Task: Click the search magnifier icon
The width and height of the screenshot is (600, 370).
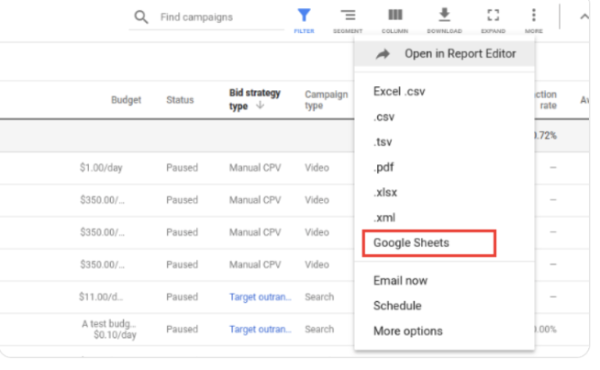Action: [141, 17]
